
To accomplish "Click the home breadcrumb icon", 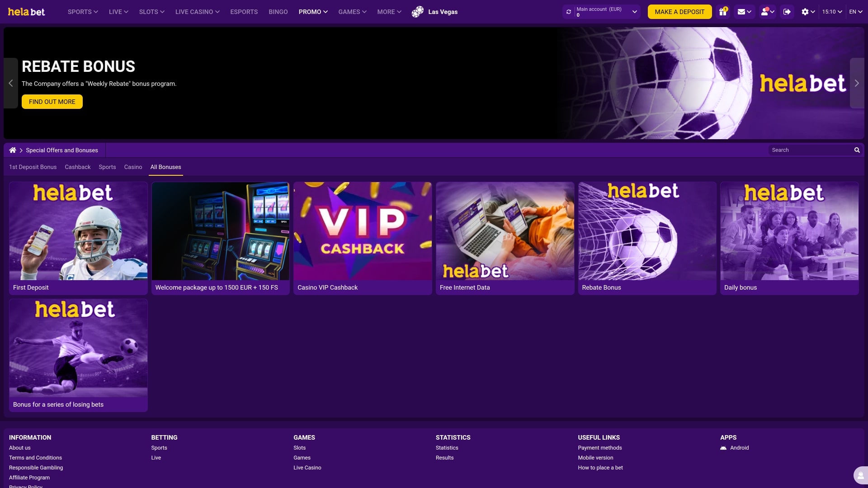I will [12, 150].
